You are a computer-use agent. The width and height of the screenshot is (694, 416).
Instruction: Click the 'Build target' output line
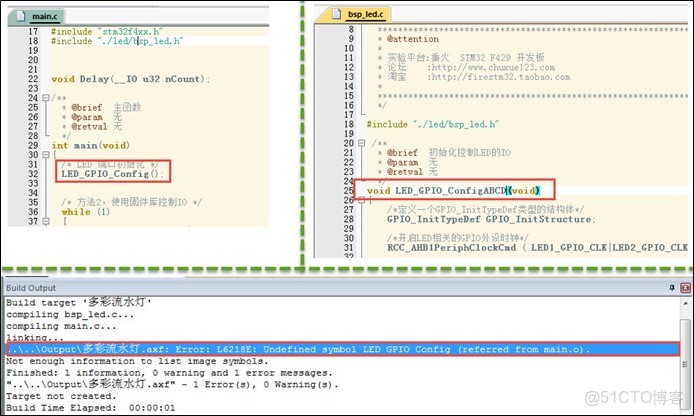tap(79, 303)
